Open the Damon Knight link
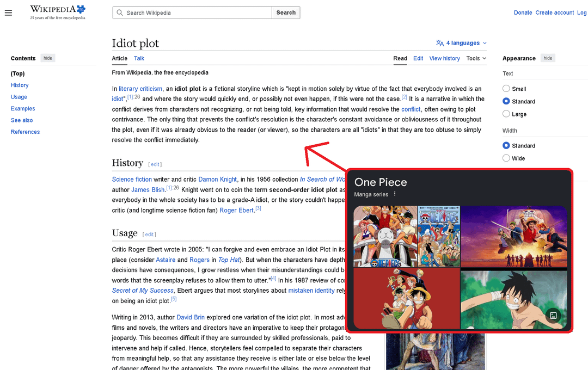 tap(217, 179)
